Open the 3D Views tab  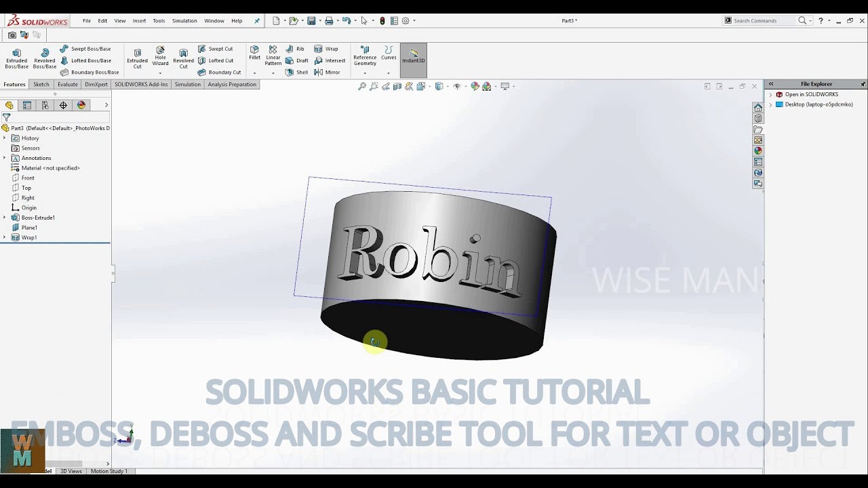tap(71, 471)
